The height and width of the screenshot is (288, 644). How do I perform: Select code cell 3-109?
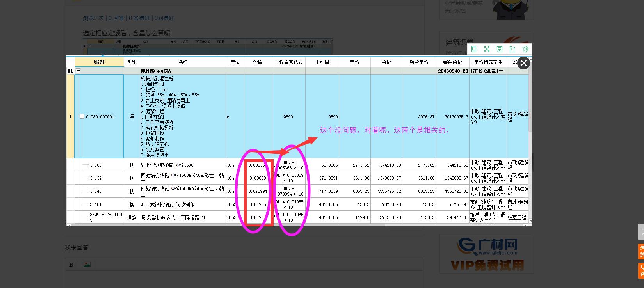99,165
